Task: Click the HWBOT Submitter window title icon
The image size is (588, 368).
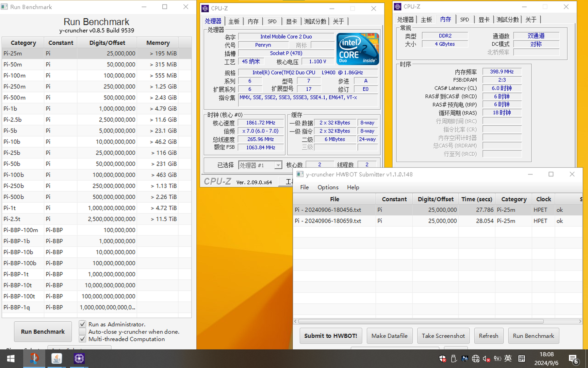Action: (300, 174)
